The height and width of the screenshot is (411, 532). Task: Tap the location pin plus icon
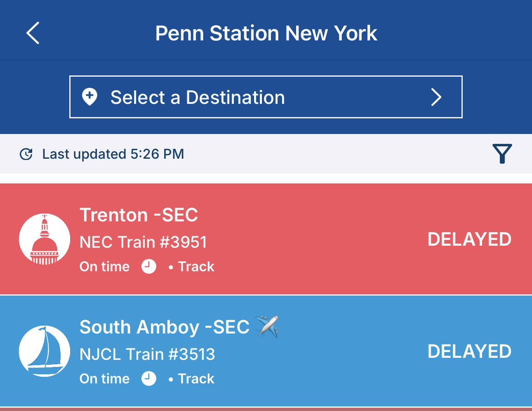[89, 97]
